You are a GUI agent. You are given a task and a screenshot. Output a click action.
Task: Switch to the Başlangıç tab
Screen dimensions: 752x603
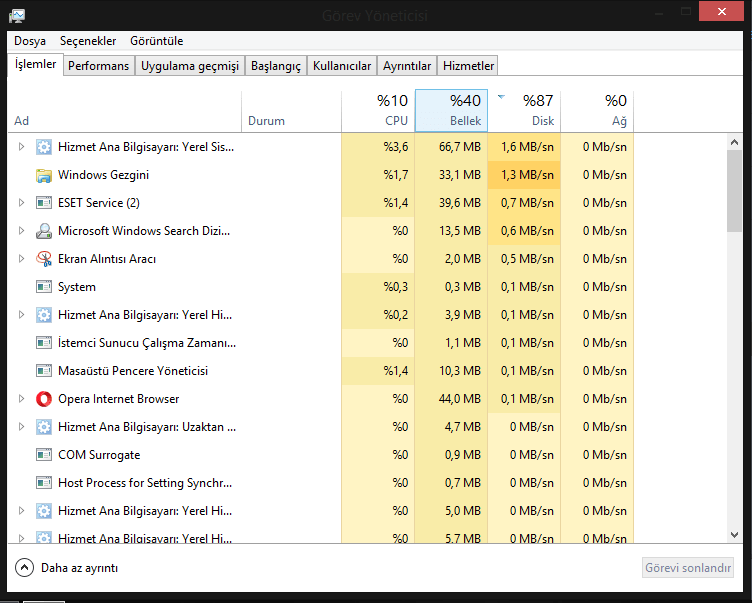(276, 66)
